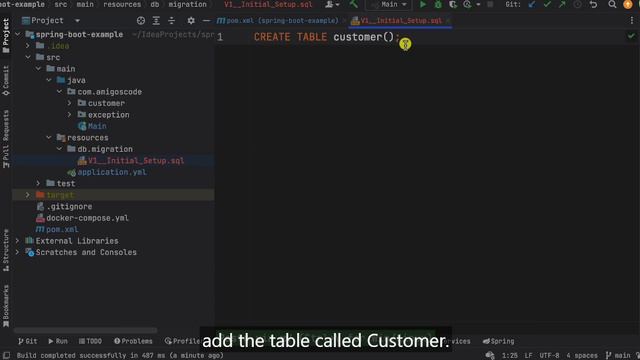
Task: Click LF line separator in status bar
Action: tap(528, 356)
